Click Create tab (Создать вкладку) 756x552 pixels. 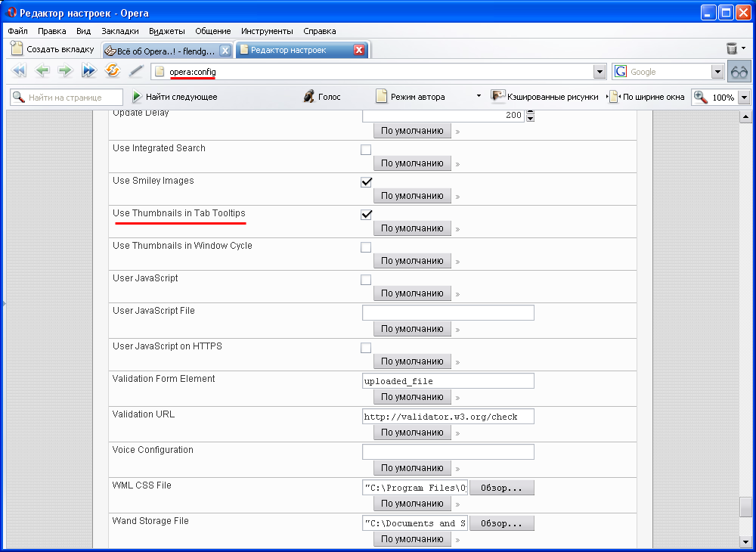52,49
